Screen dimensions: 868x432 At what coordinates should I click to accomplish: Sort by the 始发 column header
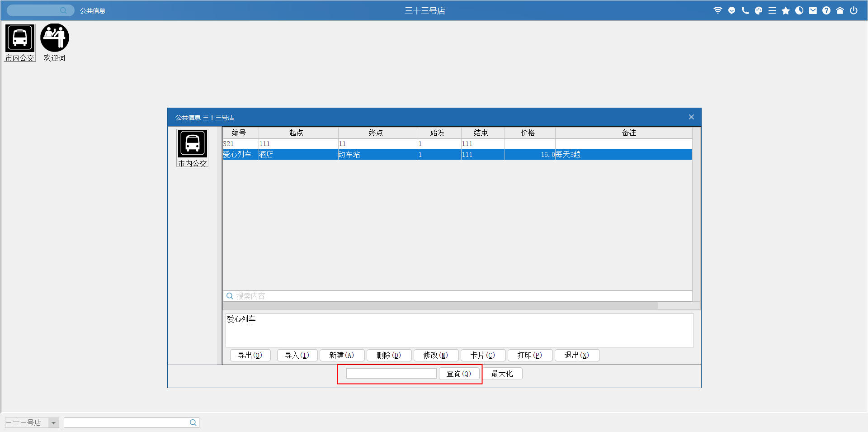tap(439, 133)
